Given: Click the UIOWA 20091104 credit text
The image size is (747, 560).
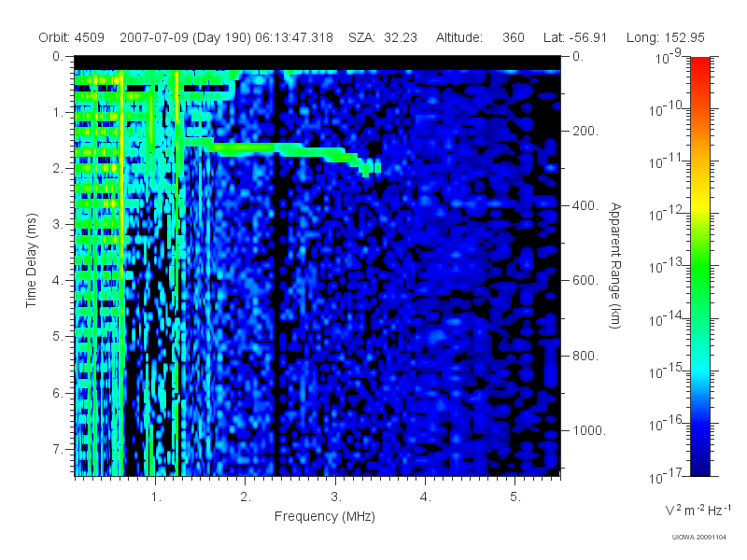Looking at the screenshot, I should click(698, 538).
